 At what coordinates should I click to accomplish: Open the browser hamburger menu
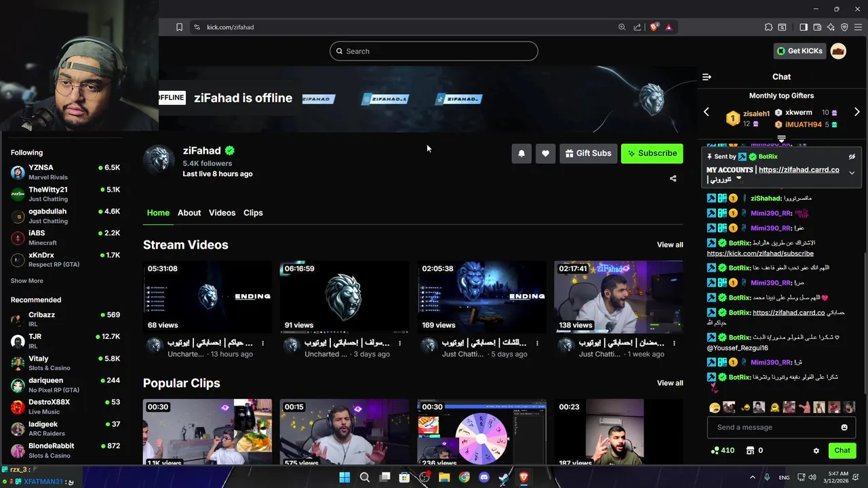[x=858, y=27]
